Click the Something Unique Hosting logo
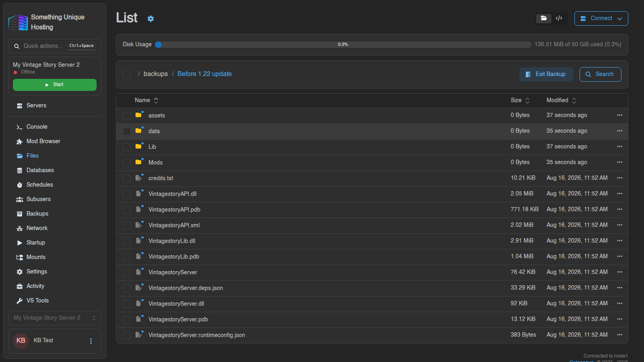Screen dimensions: 644x362 (18, 22)
